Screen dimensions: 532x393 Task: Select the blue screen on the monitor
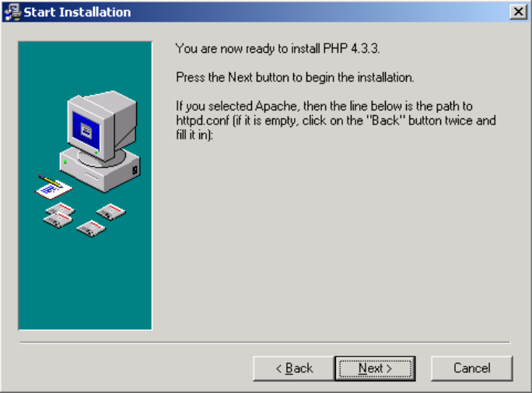tap(86, 129)
